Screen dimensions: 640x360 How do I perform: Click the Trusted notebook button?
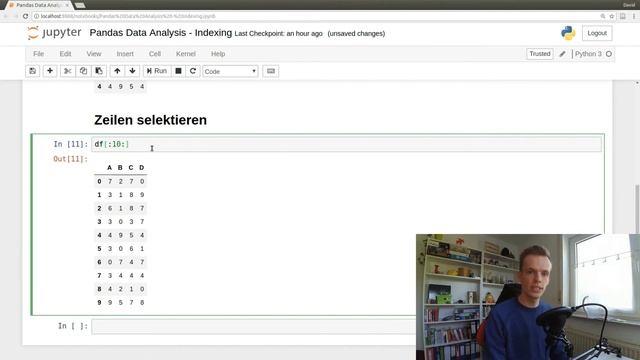[540, 54]
